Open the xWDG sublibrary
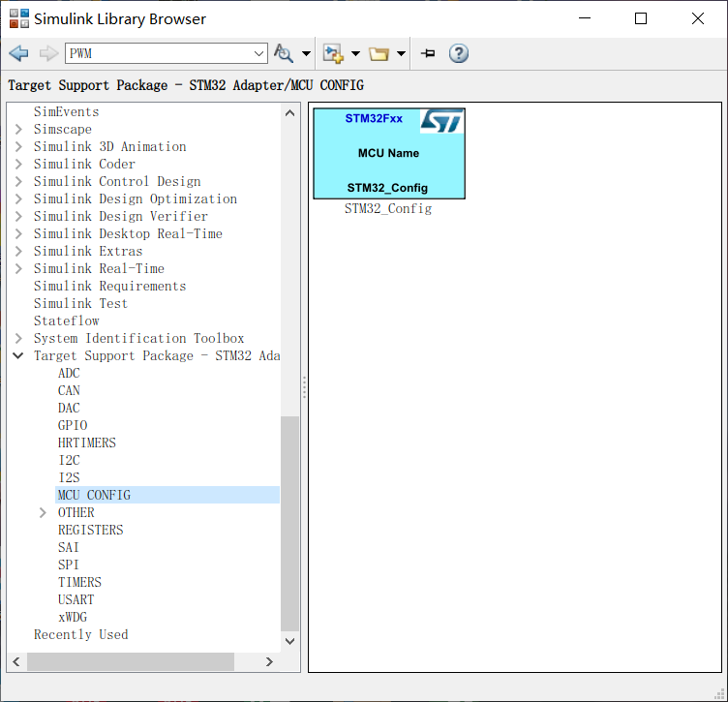The width and height of the screenshot is (728, 702). point(73,617)
